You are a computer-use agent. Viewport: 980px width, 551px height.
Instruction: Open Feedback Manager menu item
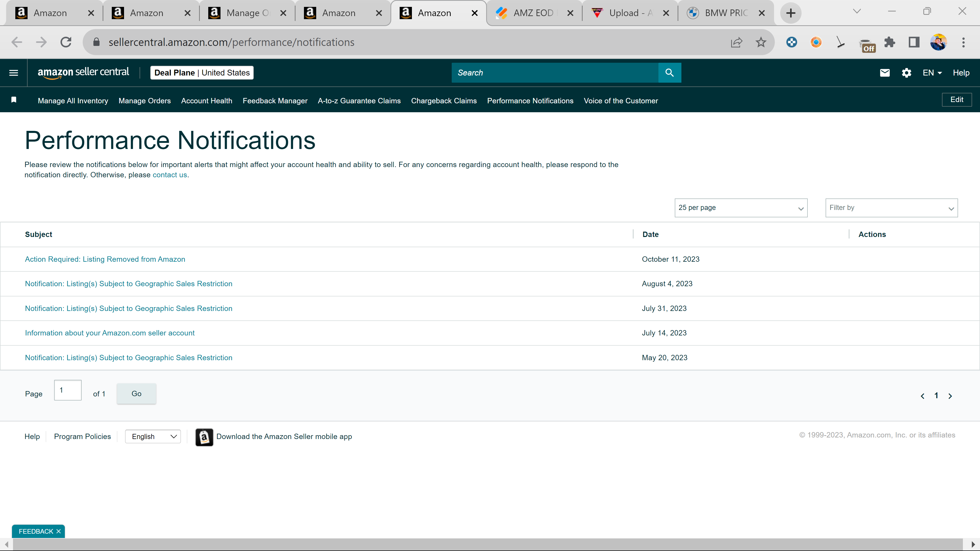click(275, 101)
